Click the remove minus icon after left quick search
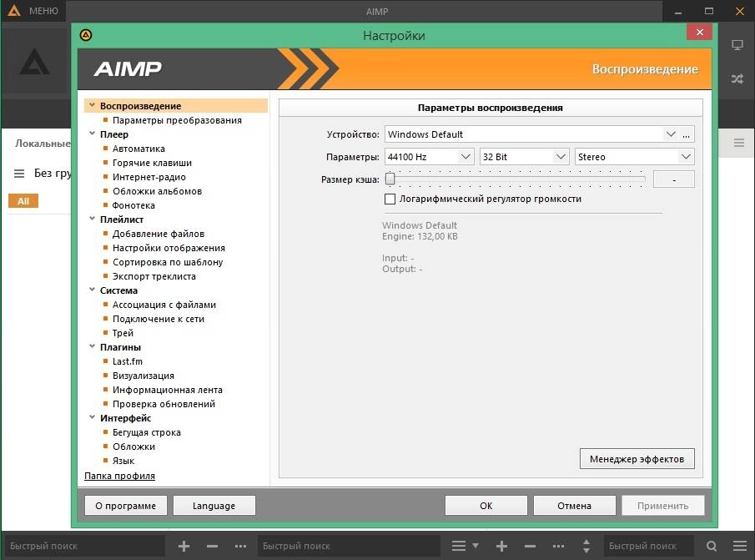The height and width of the screenshot is (560, 755). [x=212, y=546]
